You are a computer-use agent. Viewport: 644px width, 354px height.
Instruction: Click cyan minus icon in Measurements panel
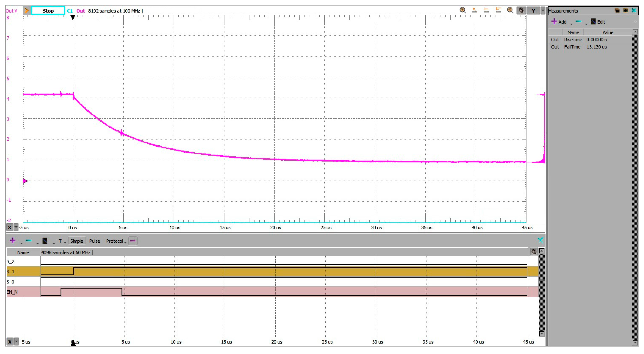[578, 22]
